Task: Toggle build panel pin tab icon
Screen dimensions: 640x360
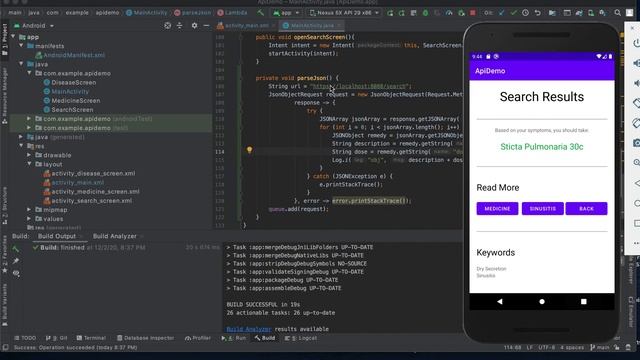Action: click(x=16, y=260)
